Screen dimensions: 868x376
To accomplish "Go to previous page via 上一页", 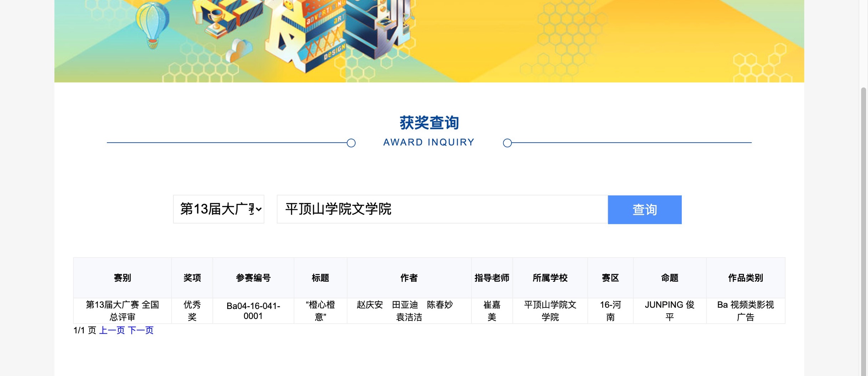I will click(x=112, y=330).
